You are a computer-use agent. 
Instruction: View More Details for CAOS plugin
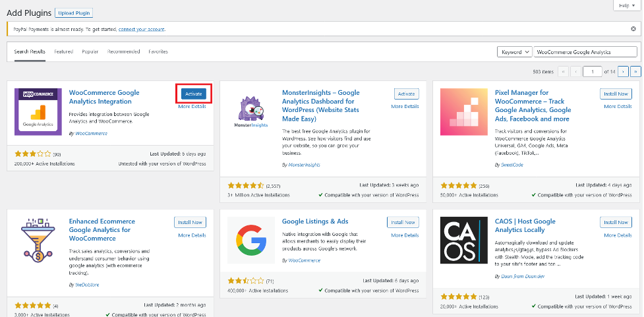tap(618, 235)
